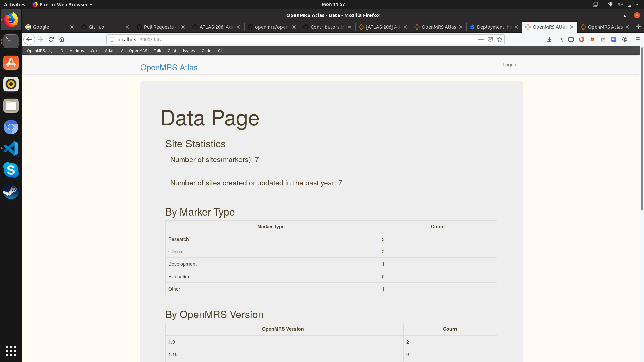Save page to Pocket
Screen dimensions: 644x362
point(490,39)
